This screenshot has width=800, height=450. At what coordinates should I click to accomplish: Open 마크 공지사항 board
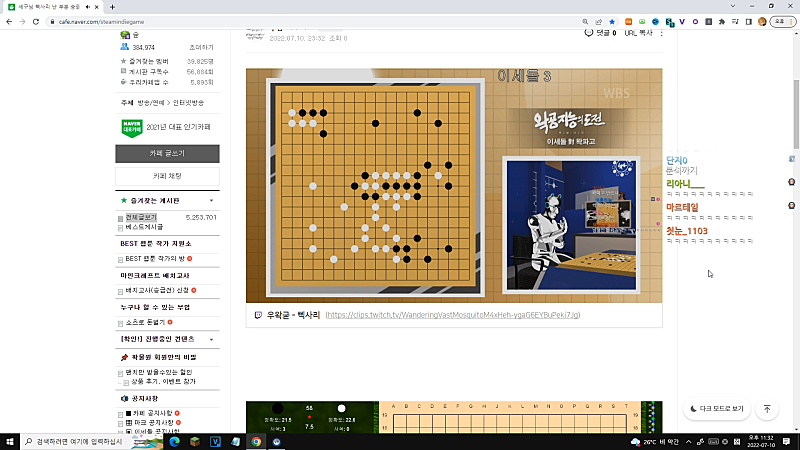click(154, 423)
